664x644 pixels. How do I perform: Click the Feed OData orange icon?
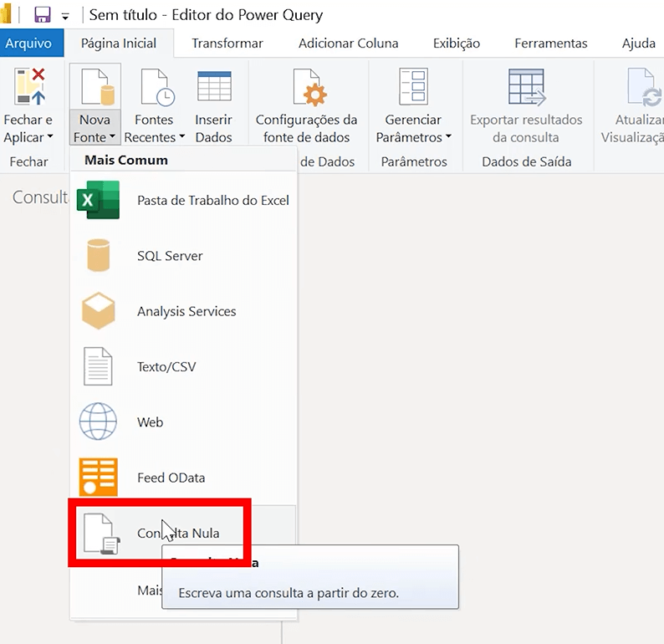coord(98,477)
